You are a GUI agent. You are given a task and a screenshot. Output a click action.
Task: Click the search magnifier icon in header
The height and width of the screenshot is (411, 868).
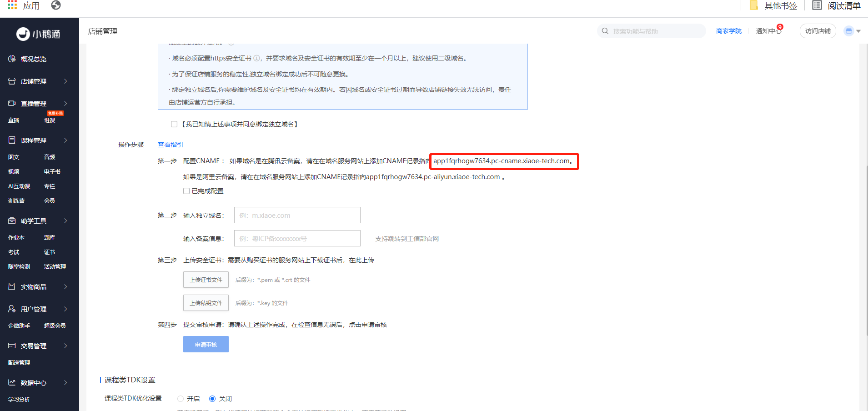(605, 31)
